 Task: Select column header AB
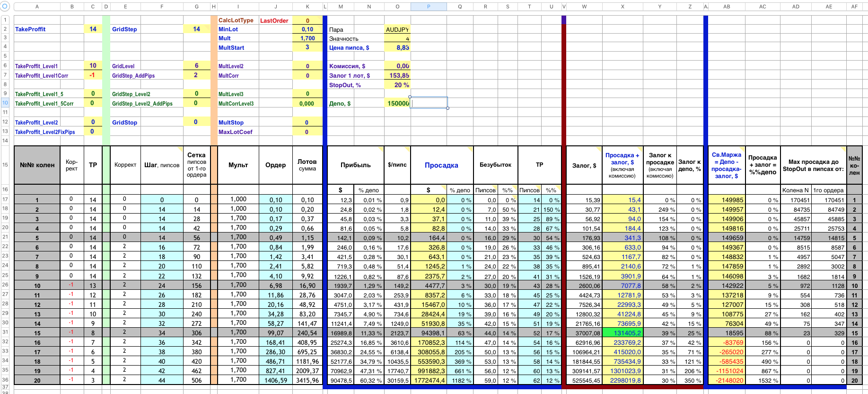(x=727, y=7)
